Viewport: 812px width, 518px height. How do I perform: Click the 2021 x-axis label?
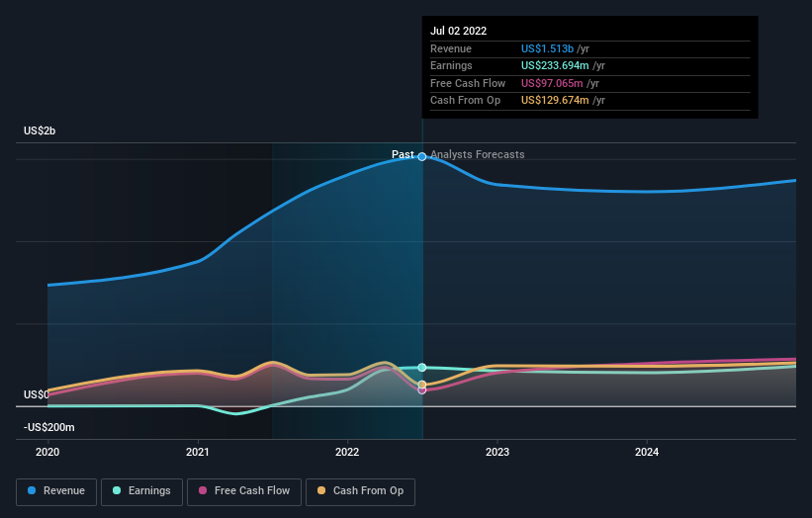197,453
